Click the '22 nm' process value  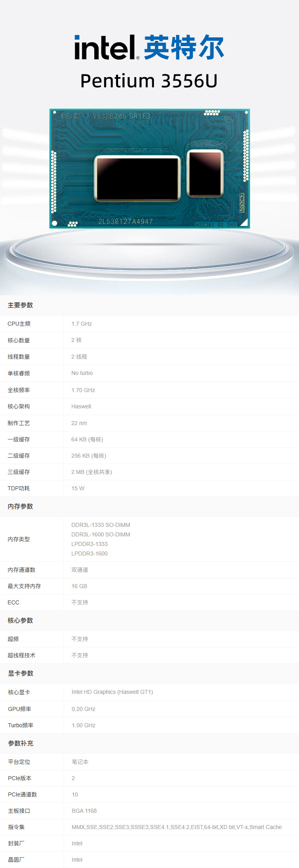tap(79, 423)
